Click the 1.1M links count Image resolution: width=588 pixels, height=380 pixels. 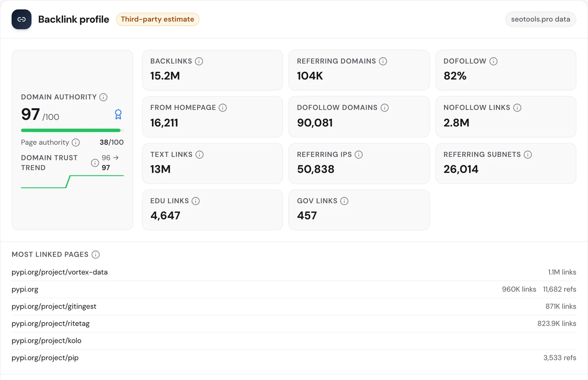point(562,272)
